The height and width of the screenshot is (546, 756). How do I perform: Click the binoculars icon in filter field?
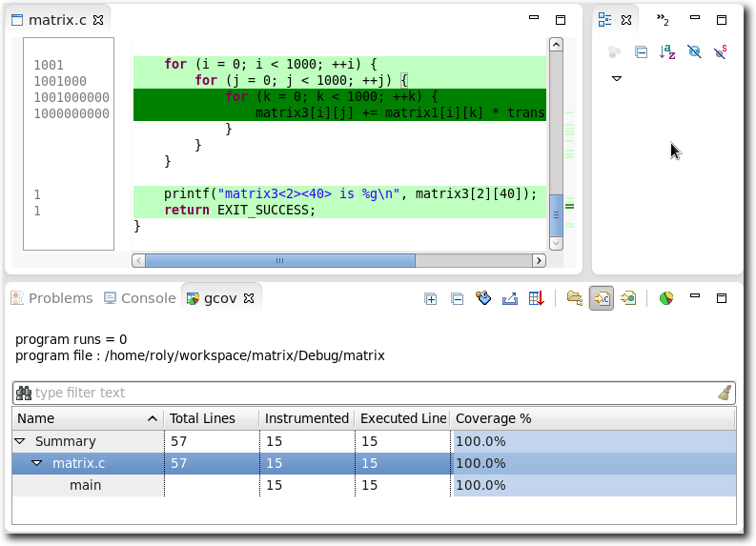point(24,393)
